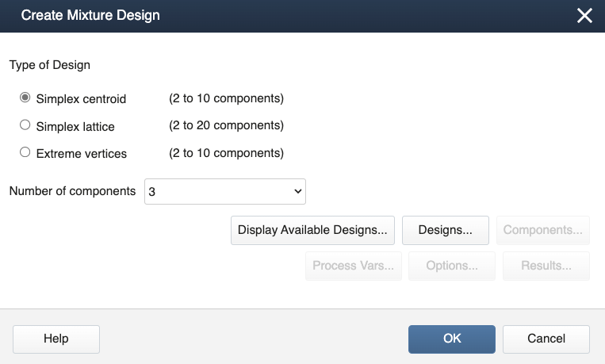Open the Number of components dropdown
The image size is (605, 364).
point(224,191)
